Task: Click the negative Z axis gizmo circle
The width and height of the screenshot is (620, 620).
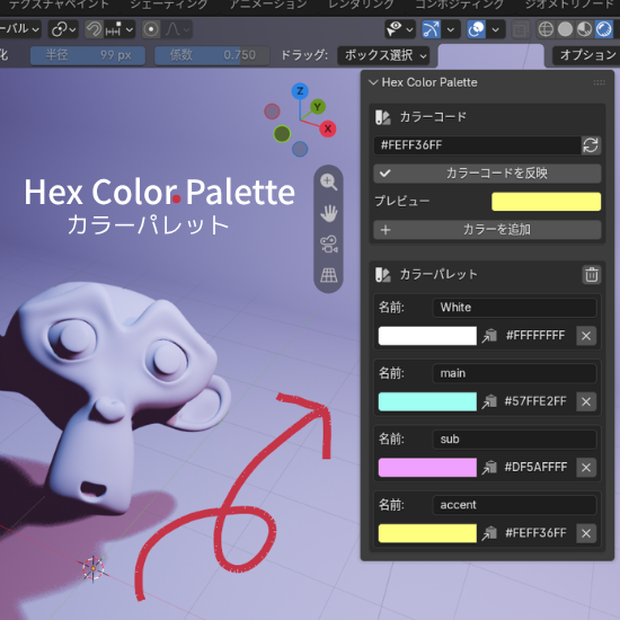Action: tap(300, 149)
